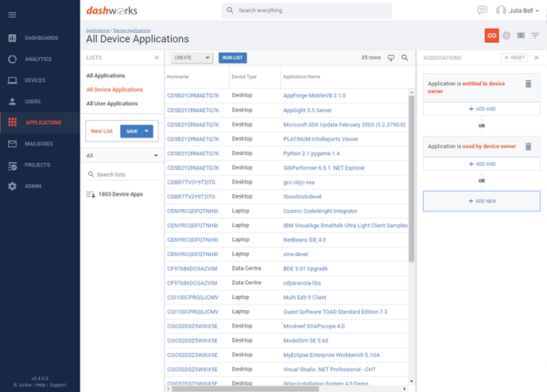The width and height of the screenshot is (547, 392).
Task: Focus the Search lists field
Action: point(122,174)
